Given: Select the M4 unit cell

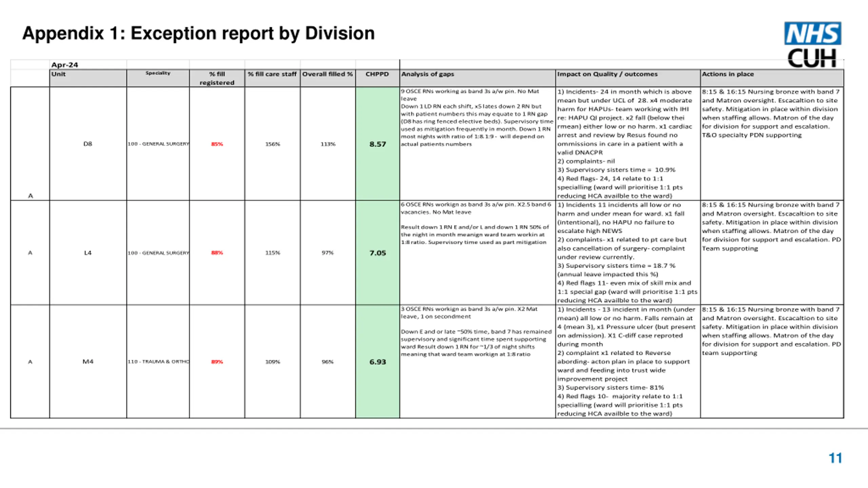Looking at the screenshot, I should click(88, 362).
